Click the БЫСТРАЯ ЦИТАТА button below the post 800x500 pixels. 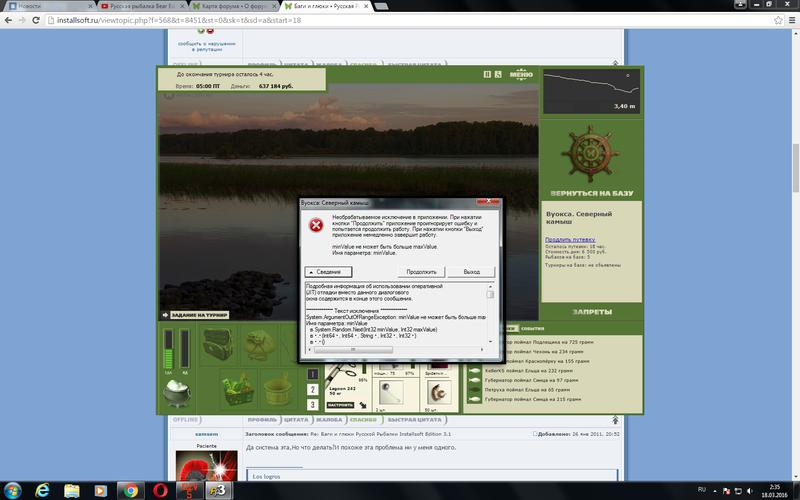point(414,420)
